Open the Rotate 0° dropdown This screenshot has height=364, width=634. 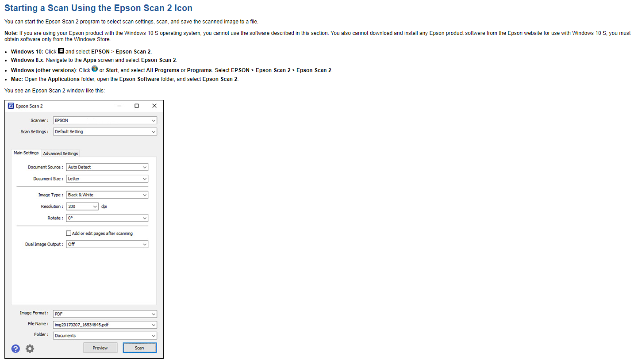pos(107,218)
